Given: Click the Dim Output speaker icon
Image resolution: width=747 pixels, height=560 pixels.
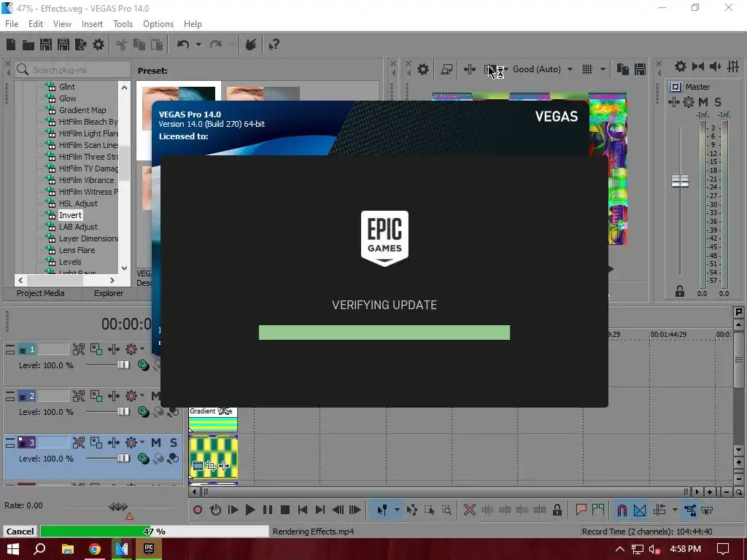Looking at the screenshot, I should click(715, 66).
